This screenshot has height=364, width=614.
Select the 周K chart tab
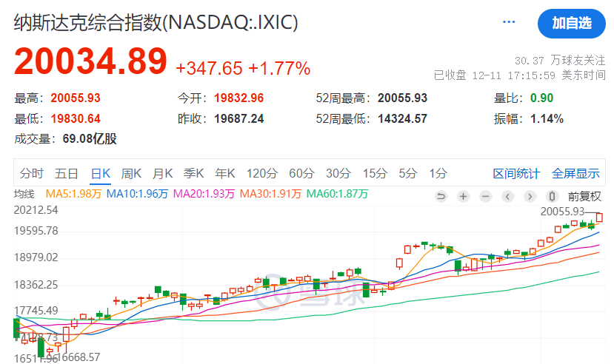131,173
